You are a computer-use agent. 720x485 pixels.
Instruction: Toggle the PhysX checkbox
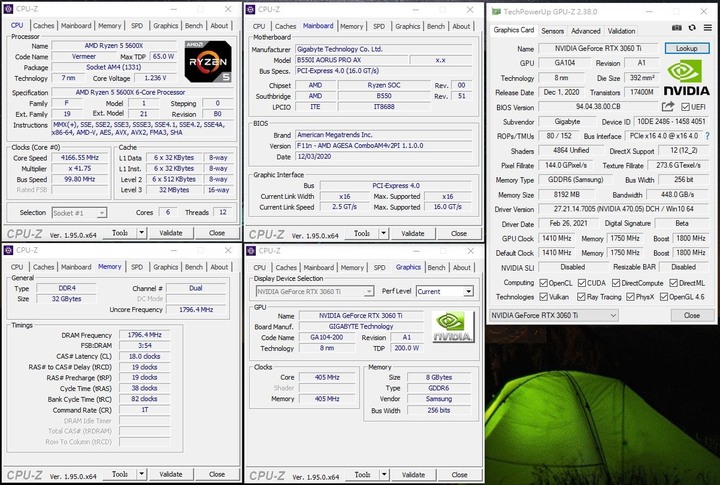(630, 297)
